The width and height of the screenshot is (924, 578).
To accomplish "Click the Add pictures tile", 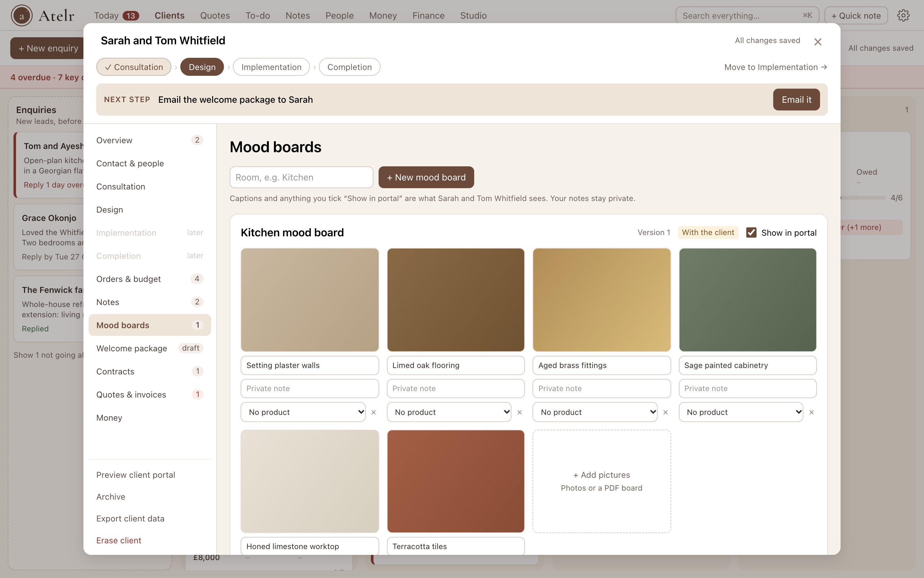I will pos(602,481).
